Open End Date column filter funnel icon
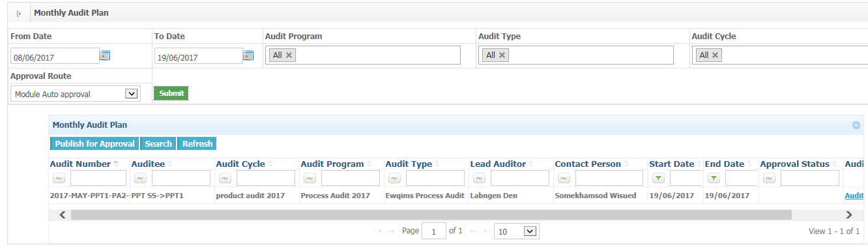Screen dimensions: 868x251 (714, 178)
